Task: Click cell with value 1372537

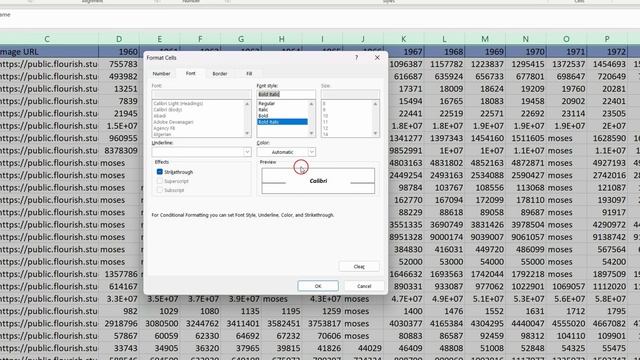Action: (x=566, y=64)
